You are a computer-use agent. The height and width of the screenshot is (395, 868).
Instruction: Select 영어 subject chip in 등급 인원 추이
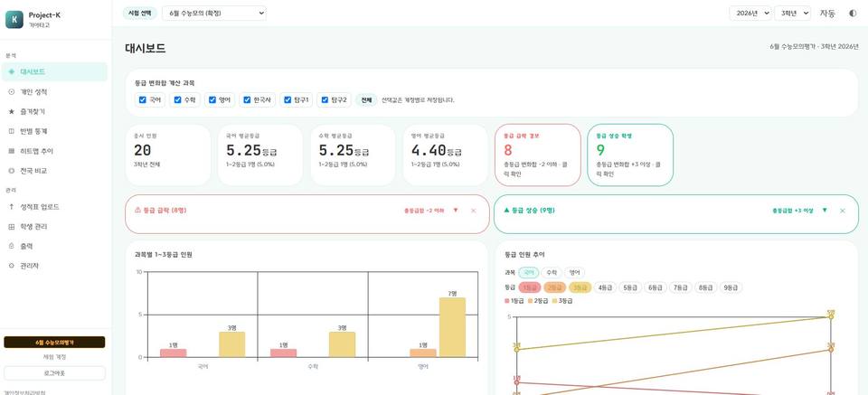[575, 273]
